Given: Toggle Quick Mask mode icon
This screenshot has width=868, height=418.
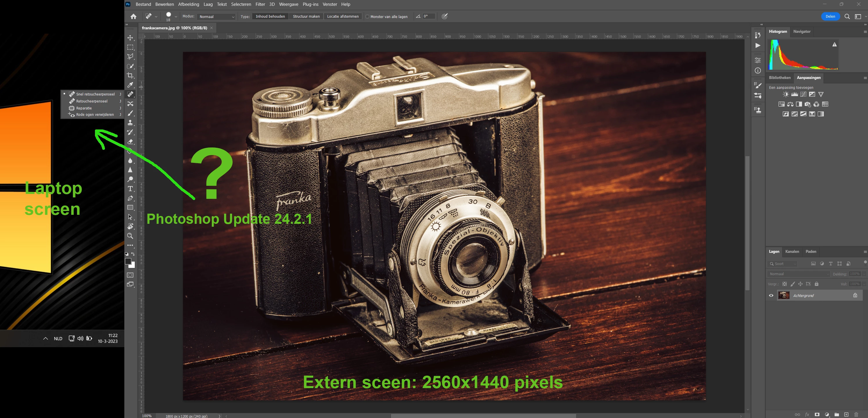Looking at the screenshot, I should coord(130,275).
